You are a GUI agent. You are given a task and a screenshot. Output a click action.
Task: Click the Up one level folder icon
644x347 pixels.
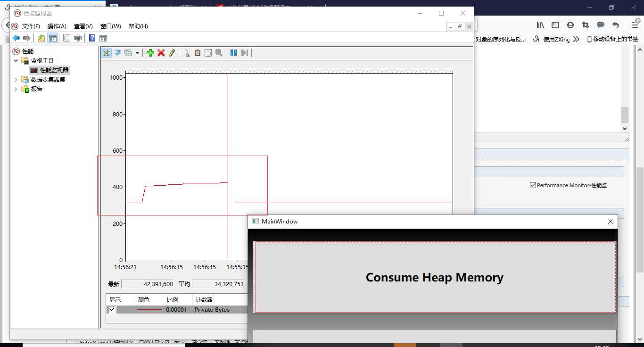pyautogui.click(x=41, y=38)
